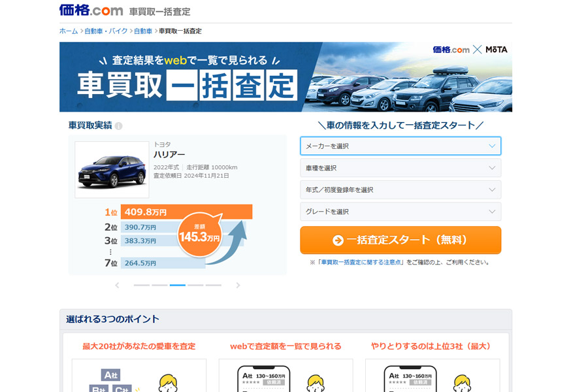
Task: Click the 1位 409.8万円 ranking bar
Action: point(186,212)
